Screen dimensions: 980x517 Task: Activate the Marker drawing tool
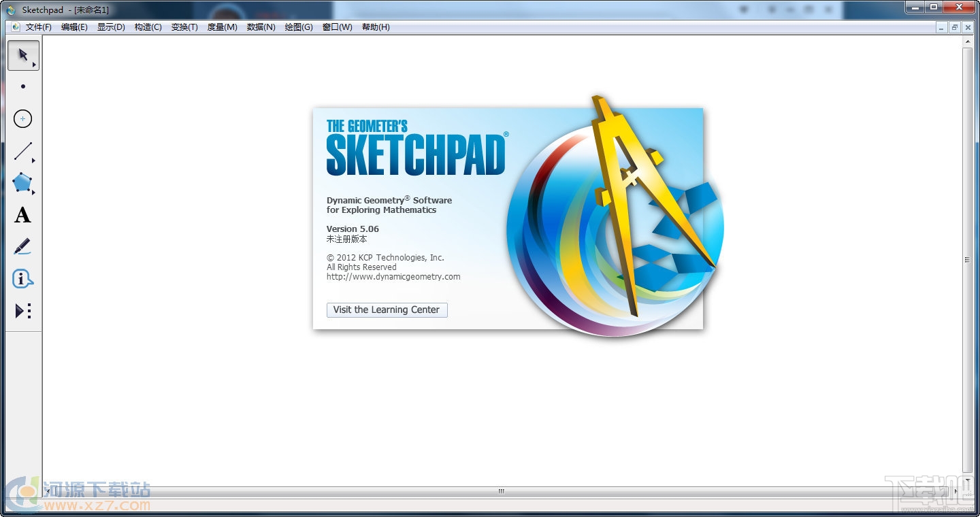click(x=22, y=246)
